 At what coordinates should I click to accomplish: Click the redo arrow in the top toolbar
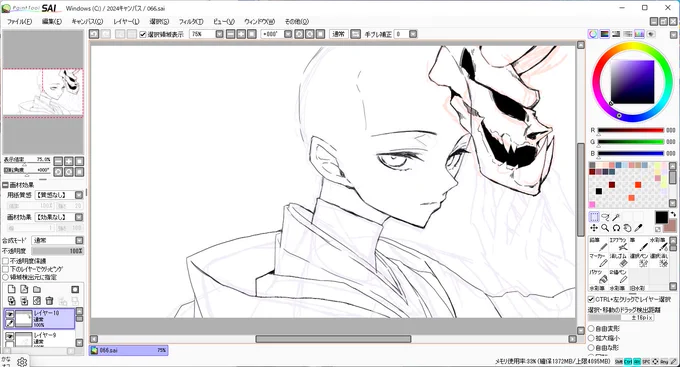click(x=105, y=34)
